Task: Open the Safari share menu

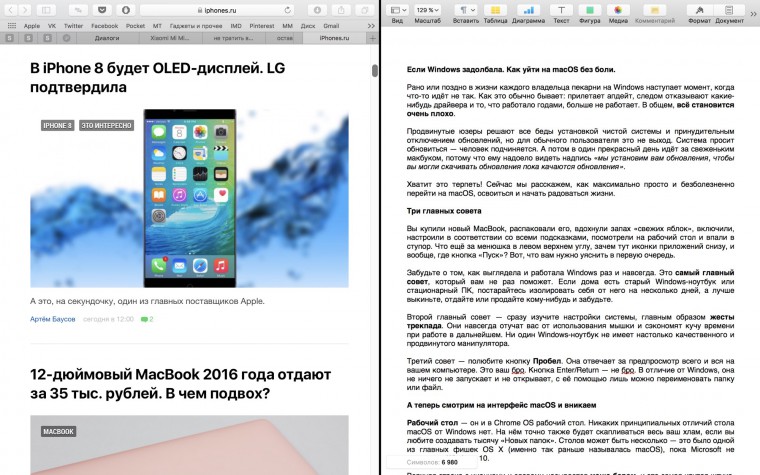Action: (x=341, y=10)
